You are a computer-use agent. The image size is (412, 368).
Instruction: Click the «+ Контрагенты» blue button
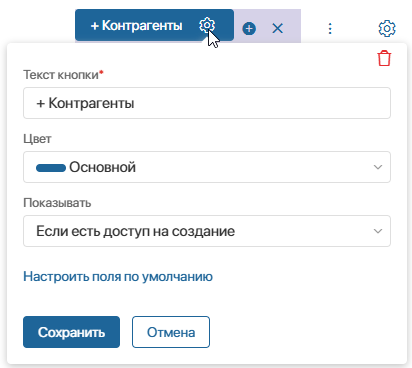[154, 25]
